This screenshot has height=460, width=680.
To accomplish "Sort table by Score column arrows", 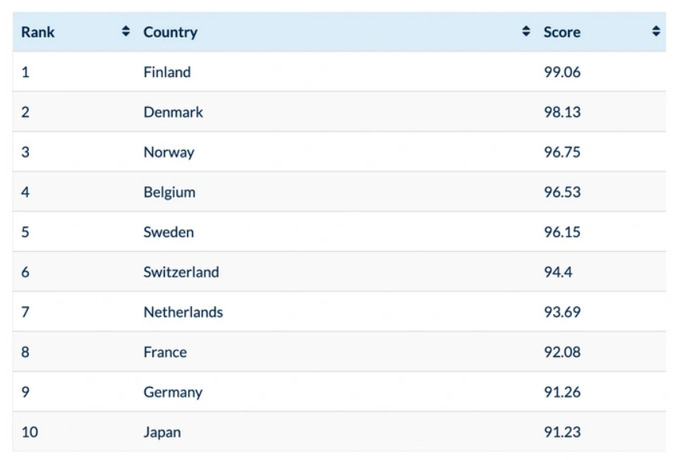I will coord(656,31).
